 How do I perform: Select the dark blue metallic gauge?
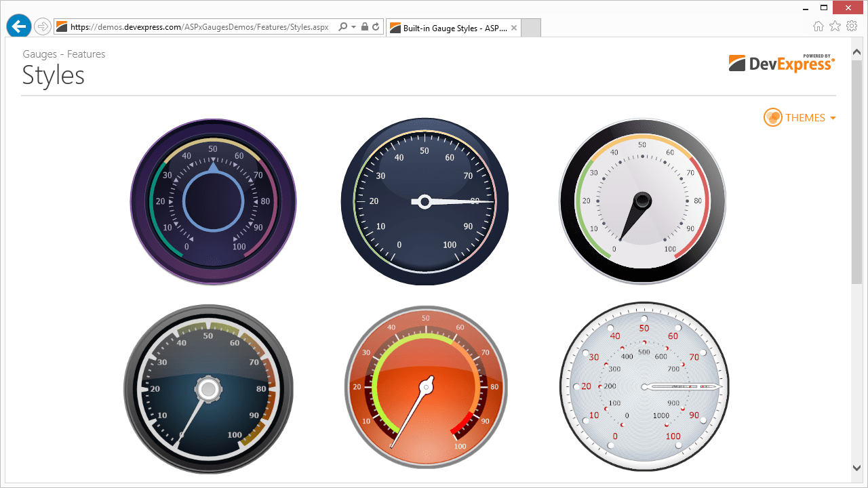coord(208,389)
